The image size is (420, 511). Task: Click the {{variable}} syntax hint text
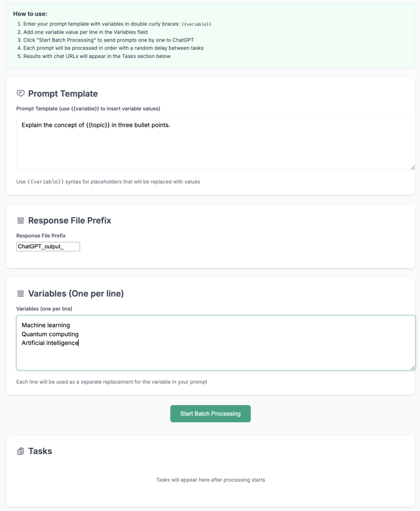click(x=108, y=182)
